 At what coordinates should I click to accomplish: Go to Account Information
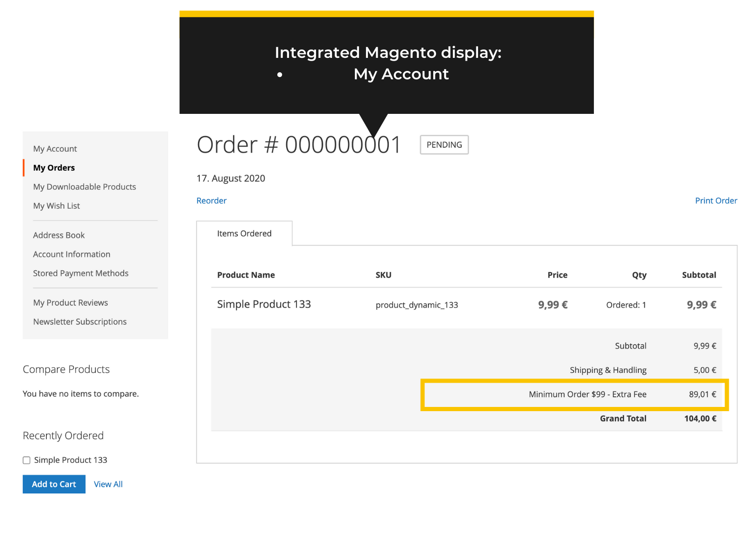click(71, 254)
